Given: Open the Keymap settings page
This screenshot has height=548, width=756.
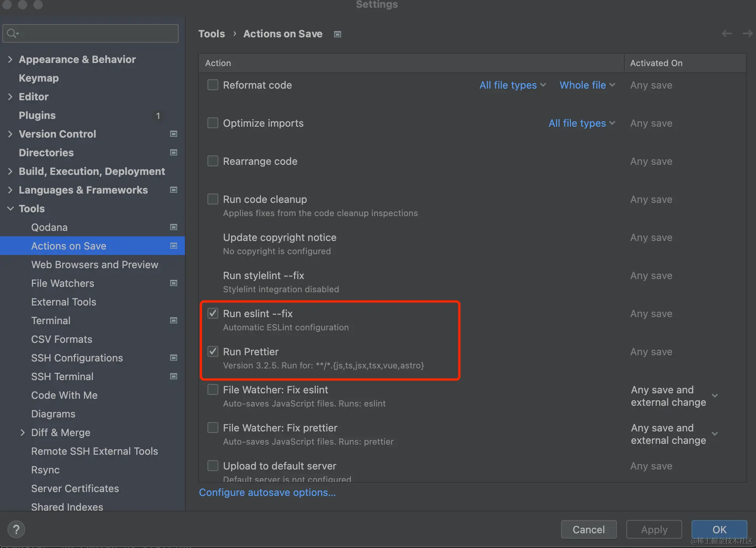Looking at the screenshot, I should coord(38,78).
